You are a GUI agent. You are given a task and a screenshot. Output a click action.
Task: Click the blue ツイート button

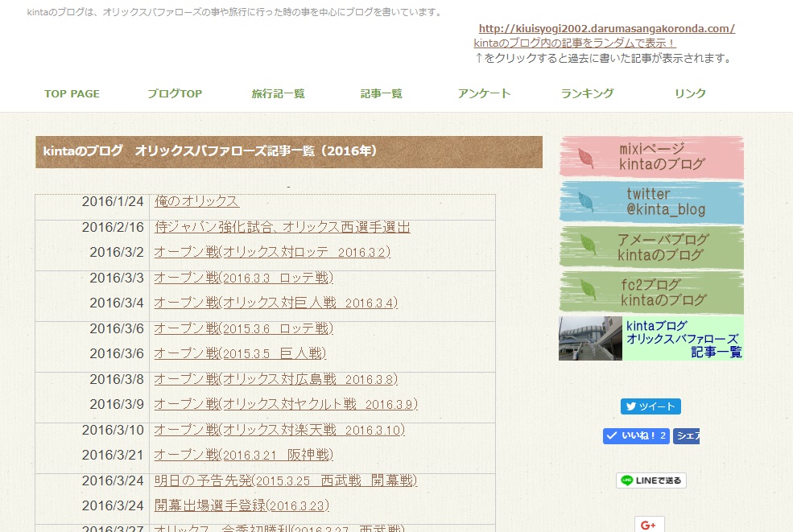pyautogui.click(x=651, y=406)
